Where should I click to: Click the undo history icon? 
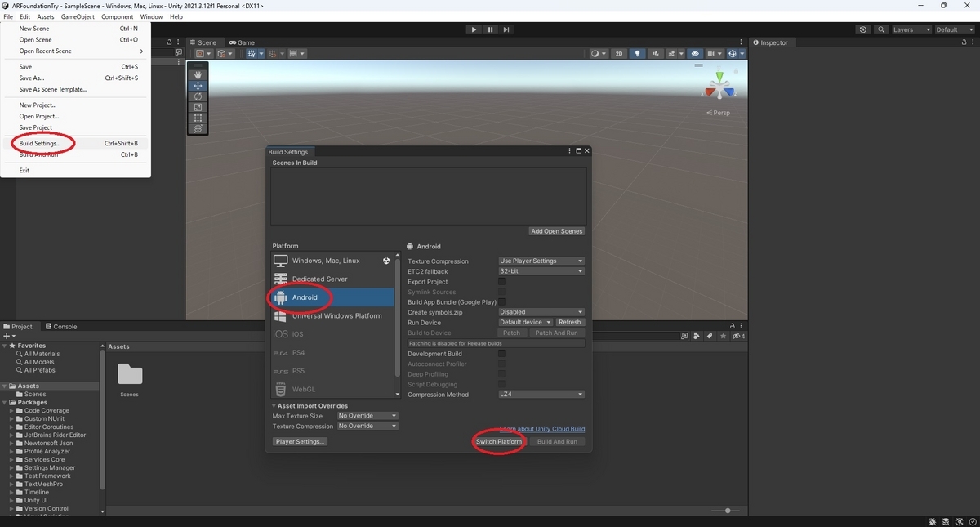click(863, 29)
